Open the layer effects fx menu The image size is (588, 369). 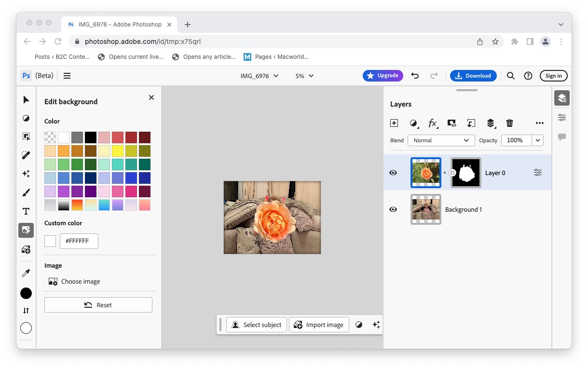(x=433, y=123)
